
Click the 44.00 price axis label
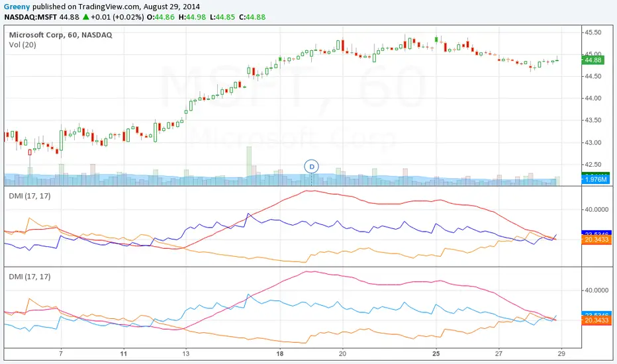coord(593,98)
